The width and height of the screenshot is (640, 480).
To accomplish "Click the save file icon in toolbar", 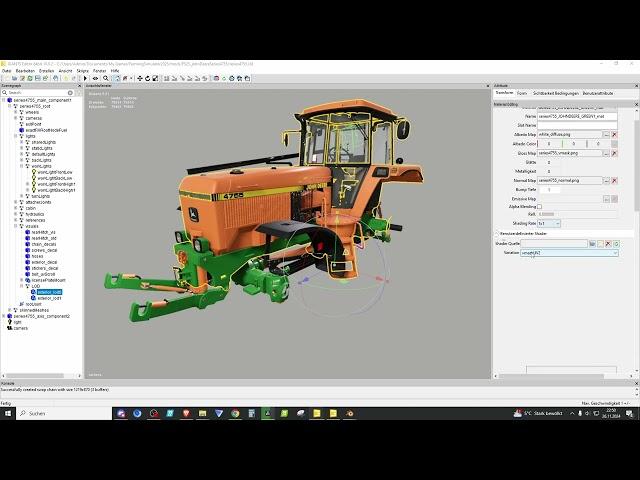I will (x=38, y=78).
